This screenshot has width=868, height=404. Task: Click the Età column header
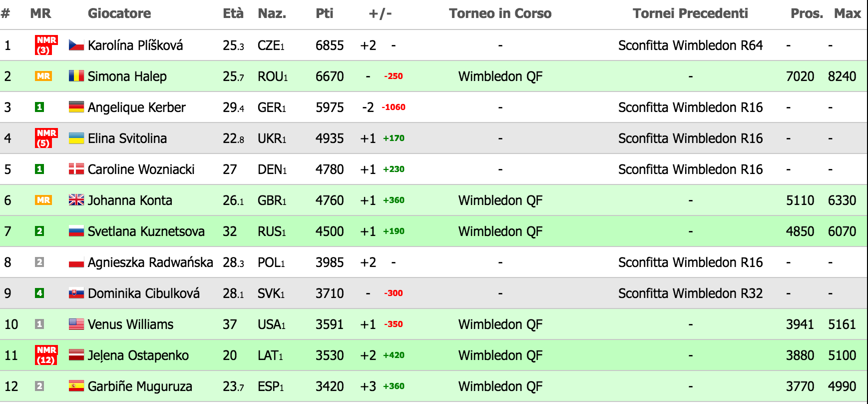tap(233, 13)
